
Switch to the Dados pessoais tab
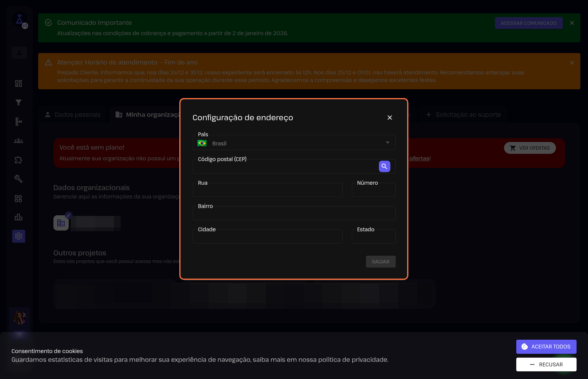point(73,115)
